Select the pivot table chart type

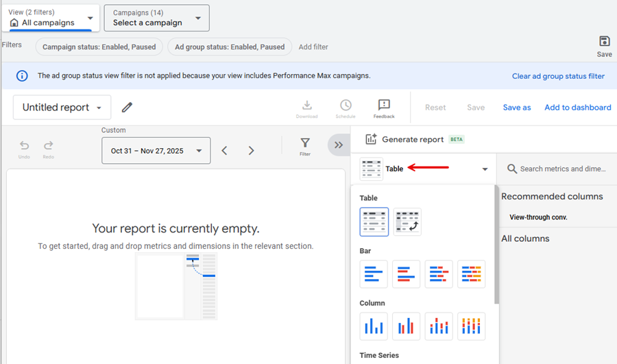(x=407, y=222)
